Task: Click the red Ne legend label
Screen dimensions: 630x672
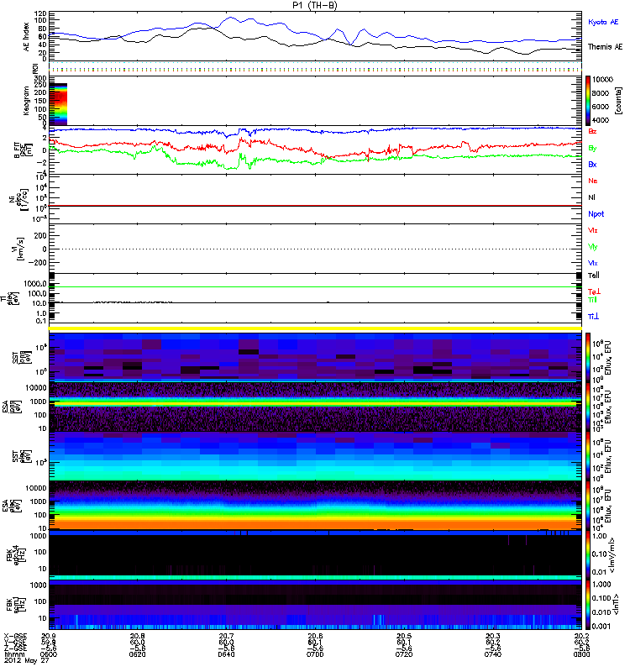Action: click(593, 181)
